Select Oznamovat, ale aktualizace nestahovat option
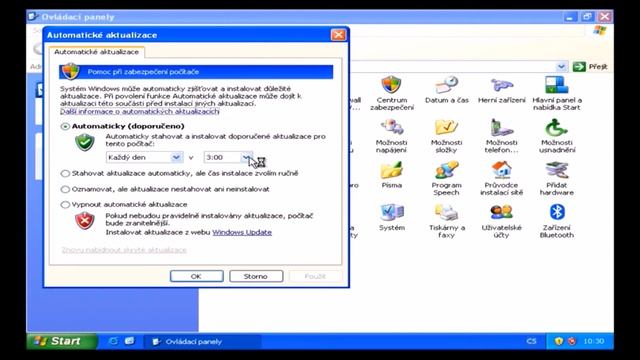Image resolution: width=640 pixels, height=360 pixels. 65,189
